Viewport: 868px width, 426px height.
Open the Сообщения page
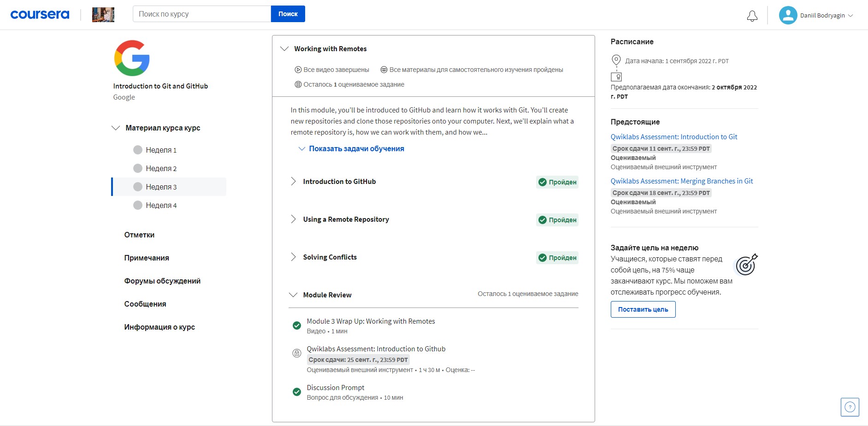[145, 304]
